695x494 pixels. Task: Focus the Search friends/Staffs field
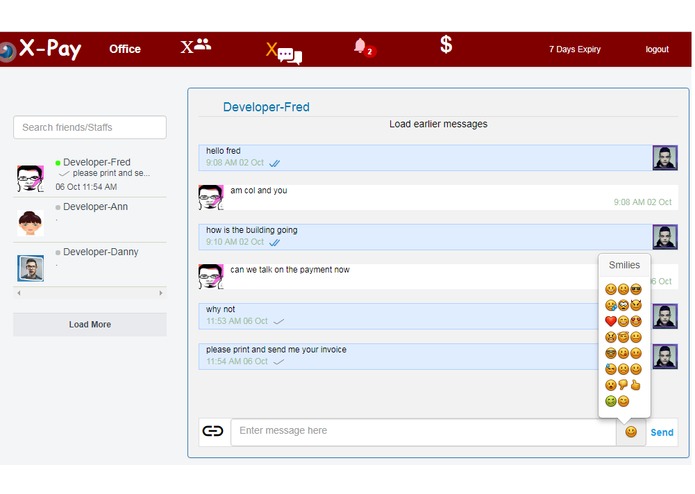90,128
